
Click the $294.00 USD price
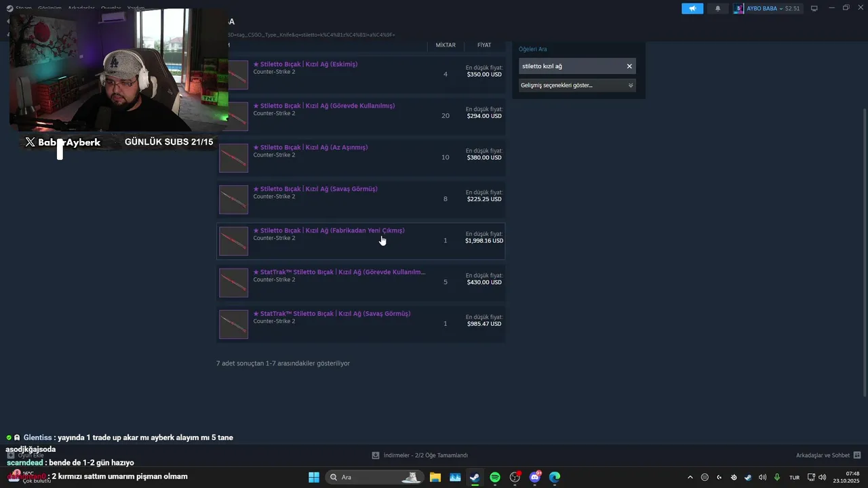(484, 116)
